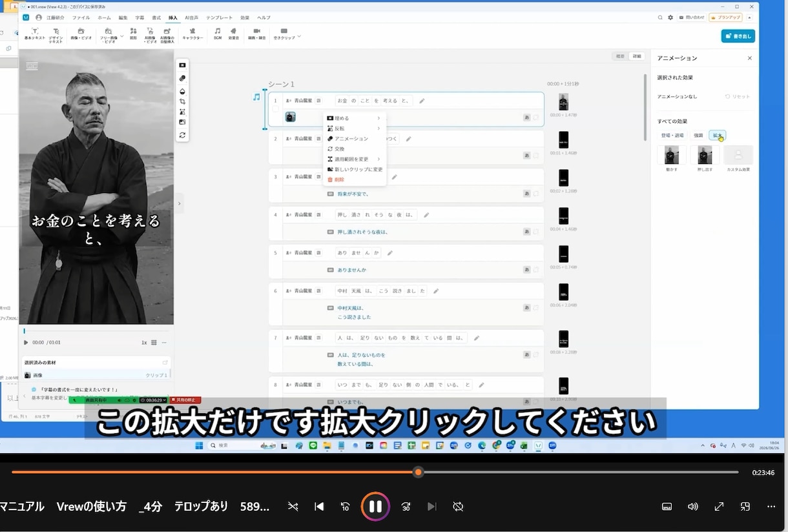Image resolution: width=788 pixels, height=532 pixels.
Task: Choose アニメーション in the context menu
Action: 354,139
